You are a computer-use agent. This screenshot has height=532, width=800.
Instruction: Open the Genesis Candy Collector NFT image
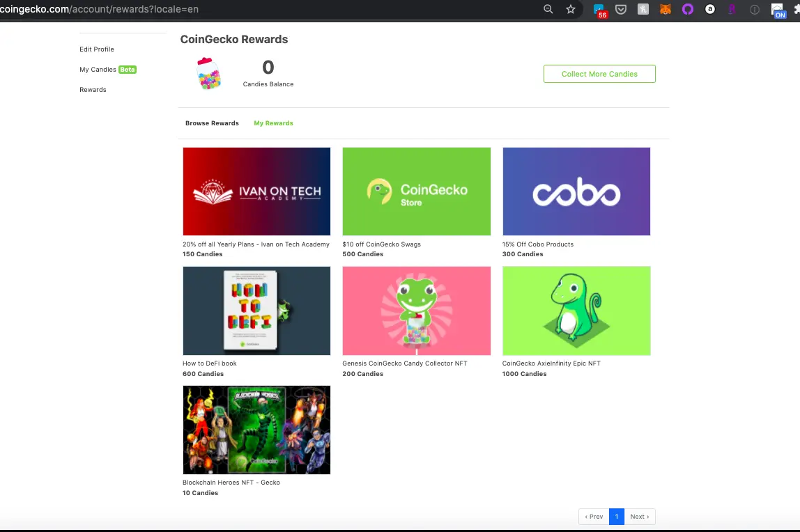tap(416, 311)
